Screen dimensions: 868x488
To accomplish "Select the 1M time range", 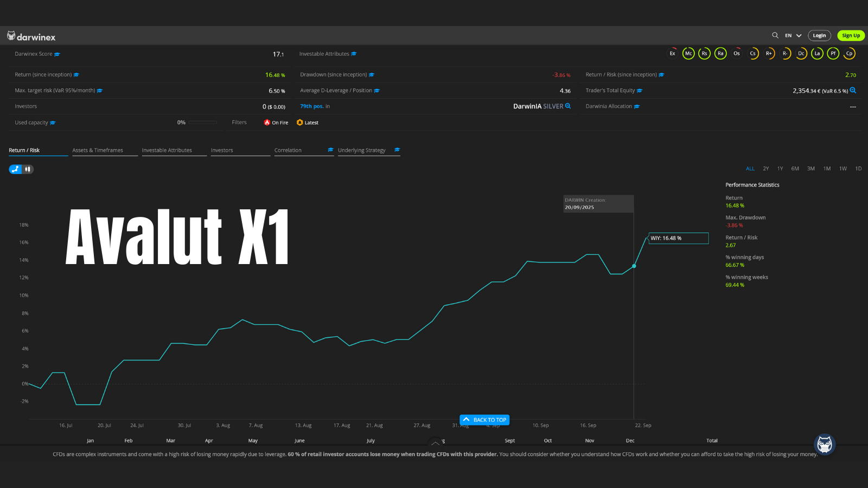I will pyautogui.click(x=827, y=169).
